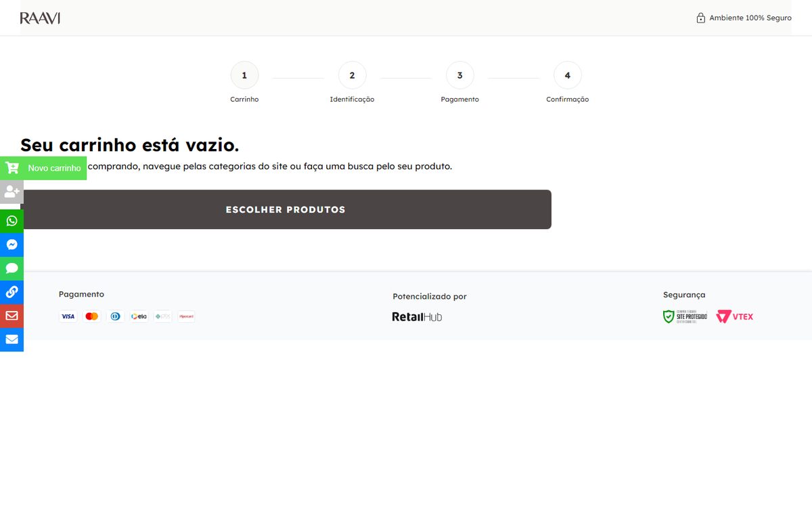Click the Site Protegido security seal
The width and height of the screenshot is (812, 508).
[685, 316]
